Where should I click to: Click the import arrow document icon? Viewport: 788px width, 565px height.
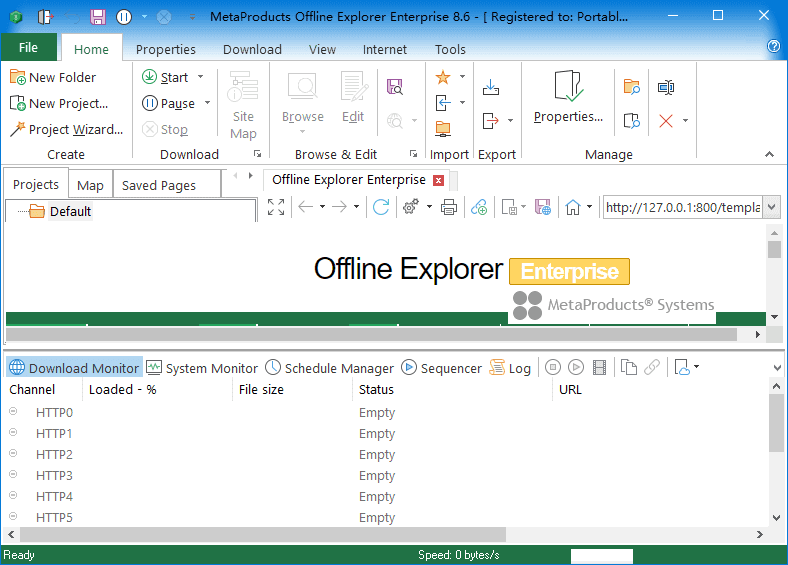[443, 104]
